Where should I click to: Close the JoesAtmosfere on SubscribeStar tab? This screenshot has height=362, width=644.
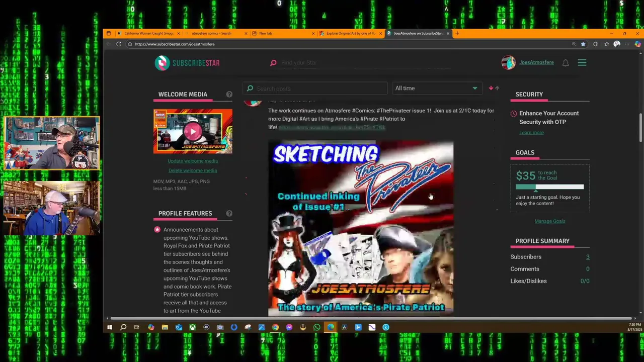point(448,33)
